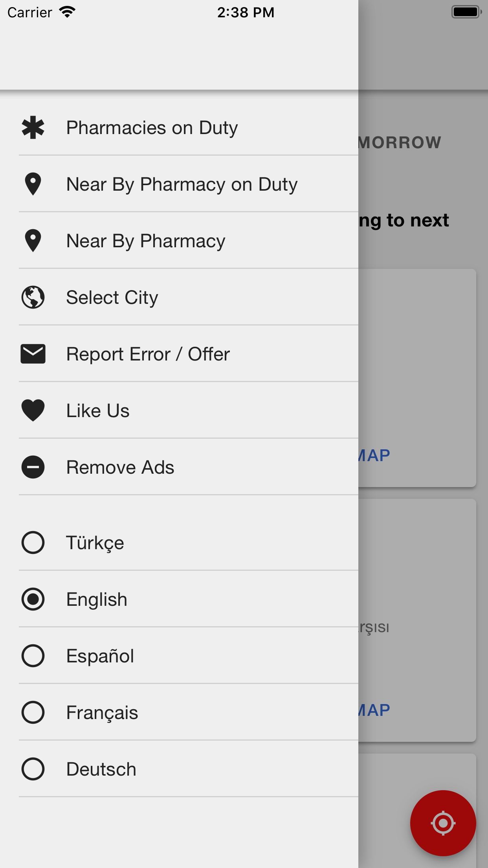Choose the Español radio button
Viewport: 488px width, 868px height.
pos(33,656)
